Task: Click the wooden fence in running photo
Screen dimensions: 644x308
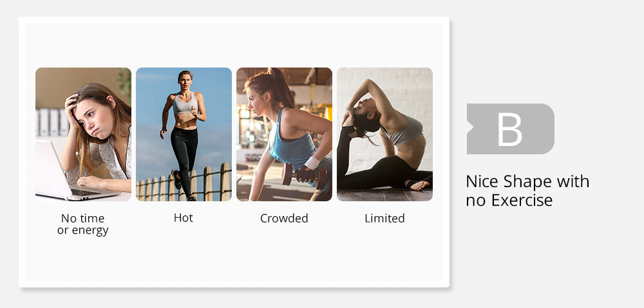Action: (184, 183)
